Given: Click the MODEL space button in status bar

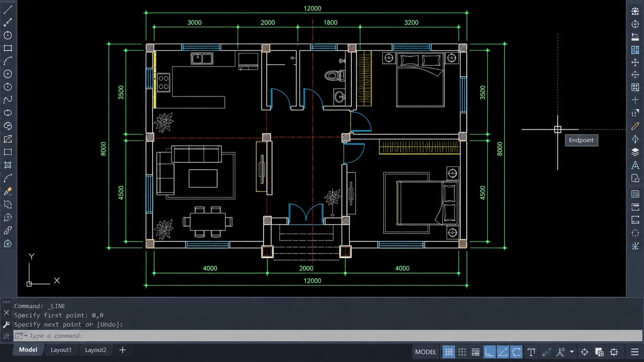Looking at the screenshot, I should 426,352.
